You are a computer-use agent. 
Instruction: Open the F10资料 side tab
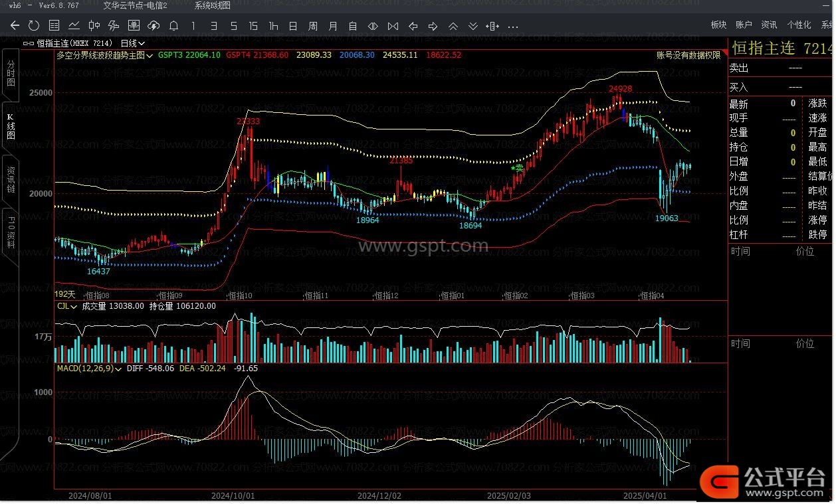pos(11,228)
